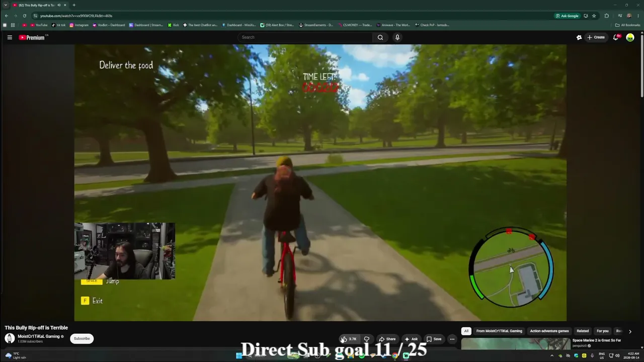Open Chrome media controls icon
Viewport: 644px width, 362px height.
[x=620, y=16]
